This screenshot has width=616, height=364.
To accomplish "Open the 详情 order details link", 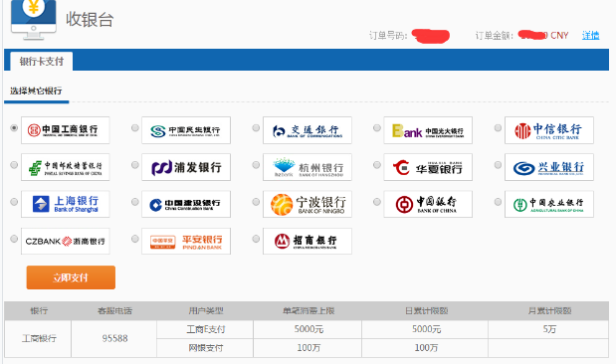I will point(590,36).
